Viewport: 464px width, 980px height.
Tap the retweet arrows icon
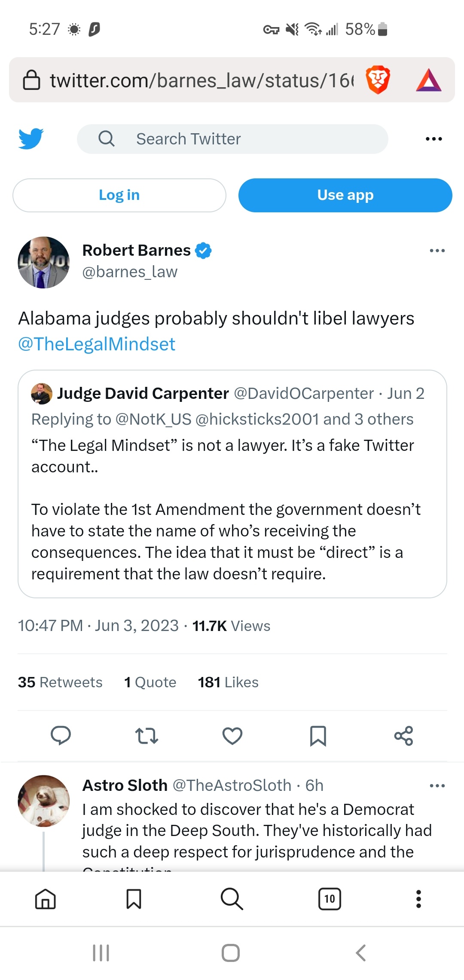[147, 735]
